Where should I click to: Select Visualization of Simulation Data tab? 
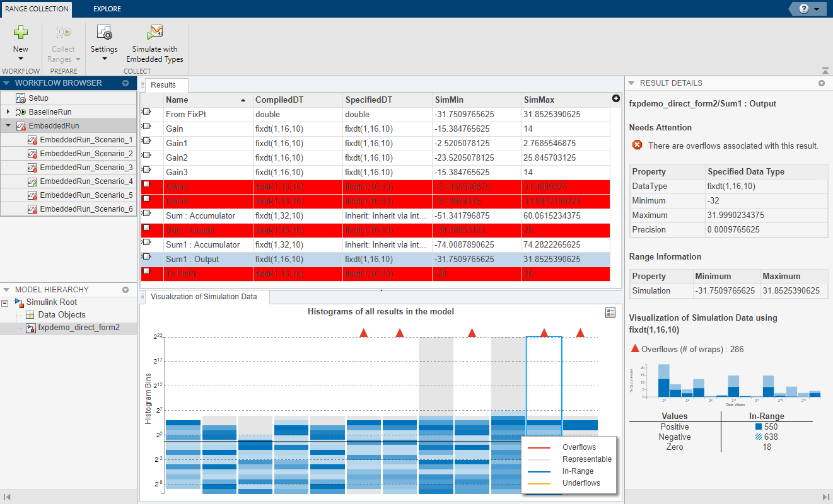click(x=205, y=297)
